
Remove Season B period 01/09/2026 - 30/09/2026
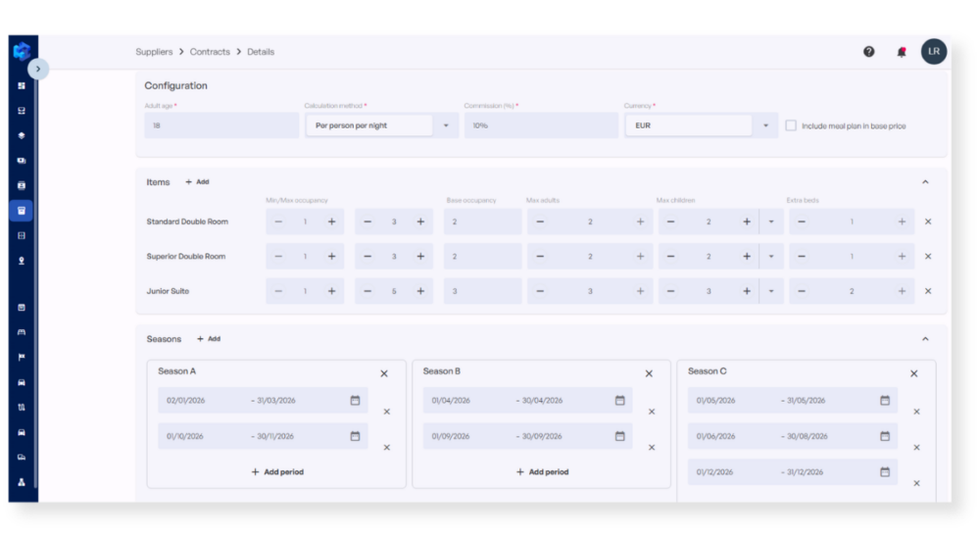click(x=652, y=447)
